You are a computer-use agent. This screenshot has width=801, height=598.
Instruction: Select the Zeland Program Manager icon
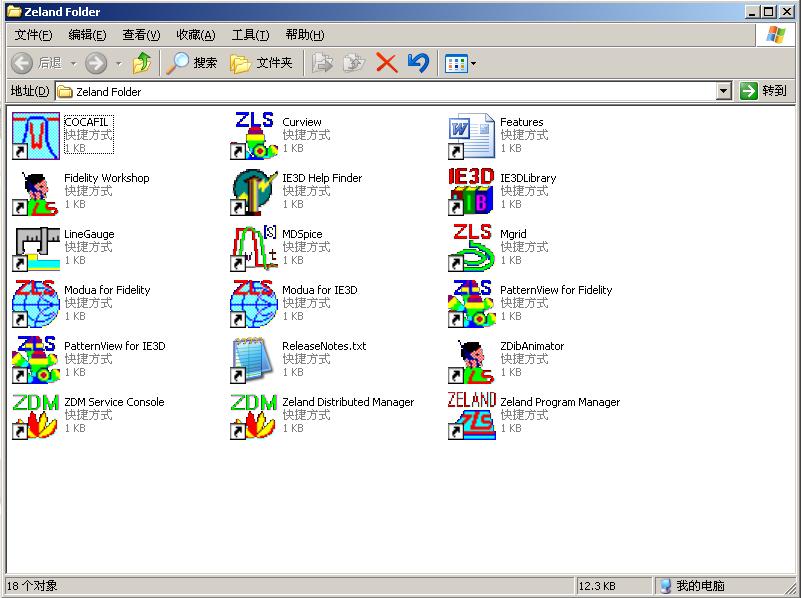[472, 416]
